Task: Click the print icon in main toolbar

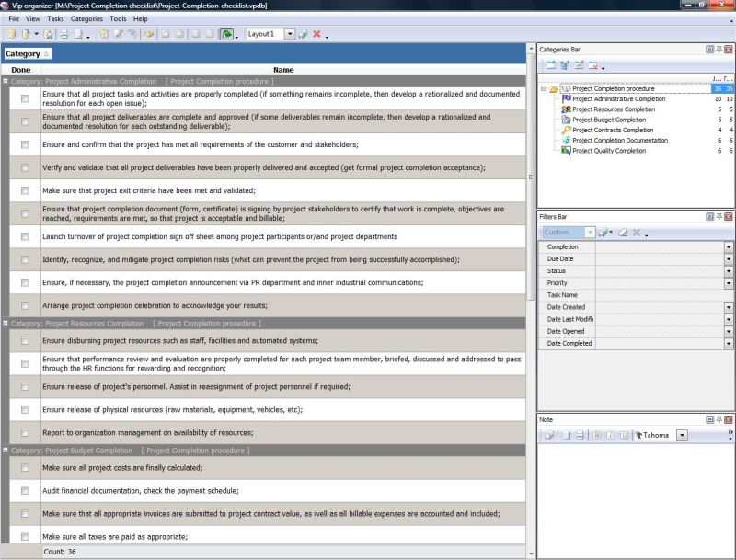Action: click(63, 34)
